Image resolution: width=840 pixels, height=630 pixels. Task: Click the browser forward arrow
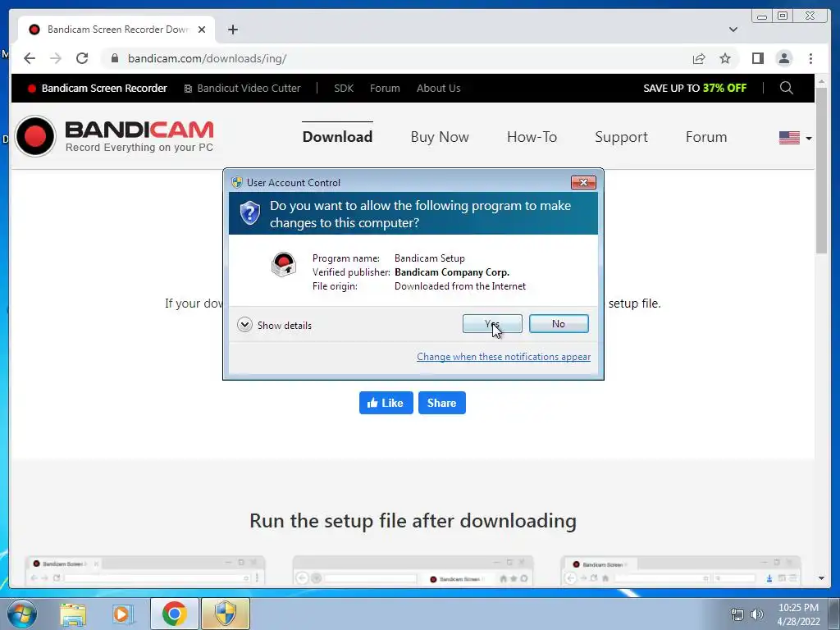click(56, 58)
